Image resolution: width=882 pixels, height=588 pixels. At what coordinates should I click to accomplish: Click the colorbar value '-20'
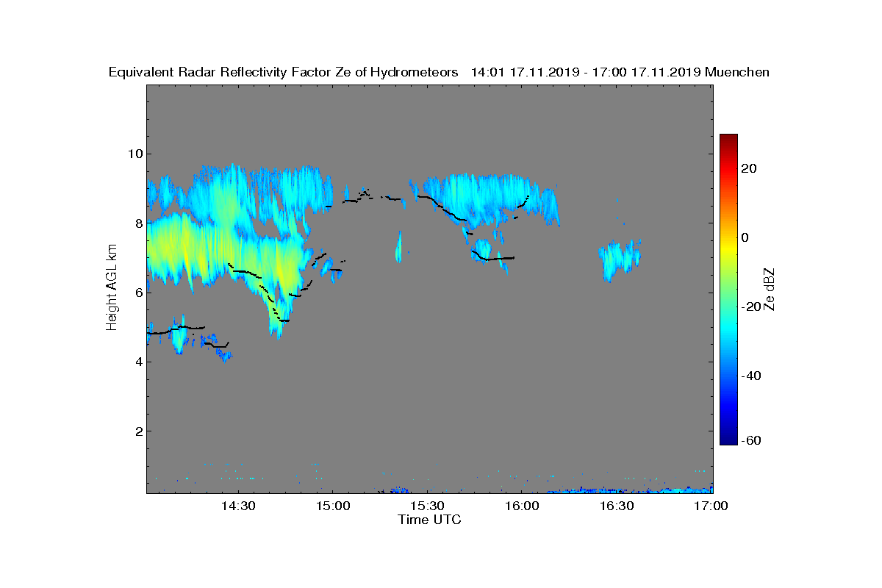point(751,306)
